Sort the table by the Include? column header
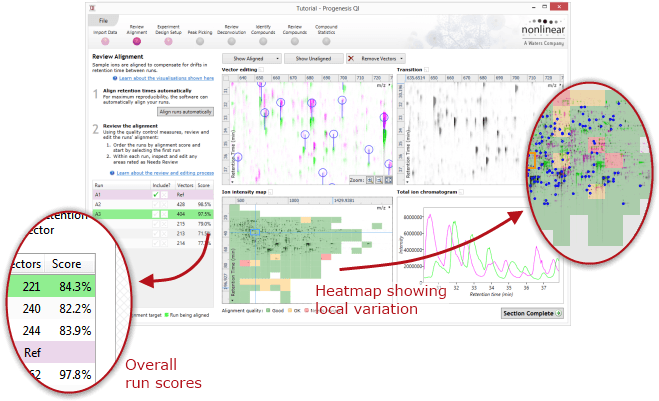The image size is (659, 401). coord(161,185)
